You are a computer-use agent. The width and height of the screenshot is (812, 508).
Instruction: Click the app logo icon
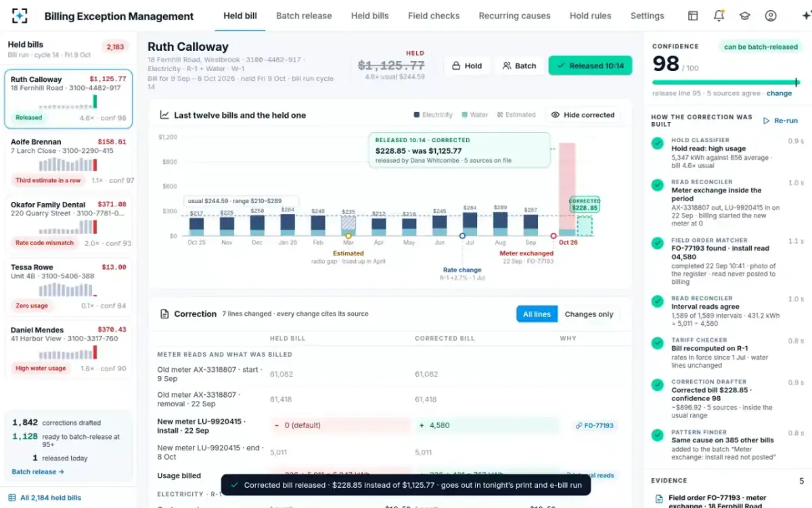20,16
